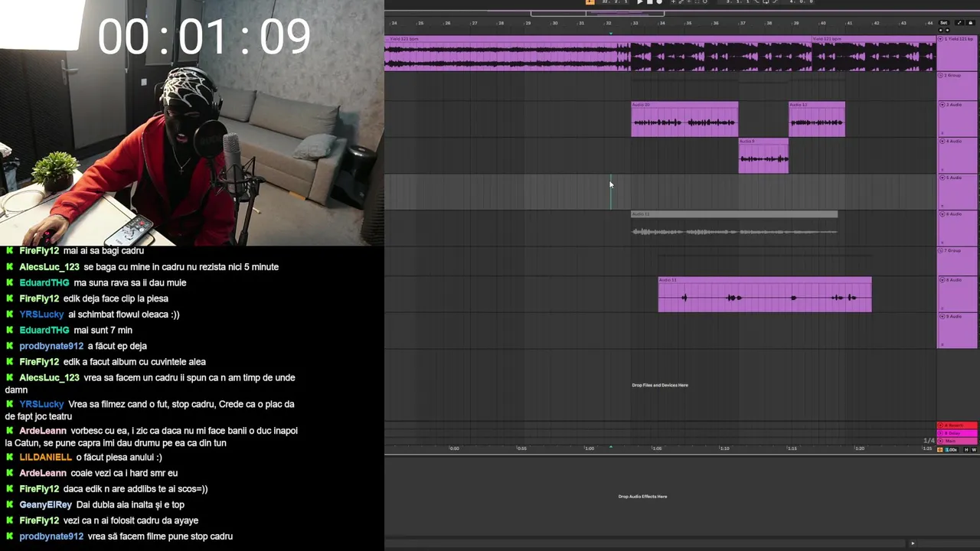Collapse the 3 Audio track

(942, 105)
